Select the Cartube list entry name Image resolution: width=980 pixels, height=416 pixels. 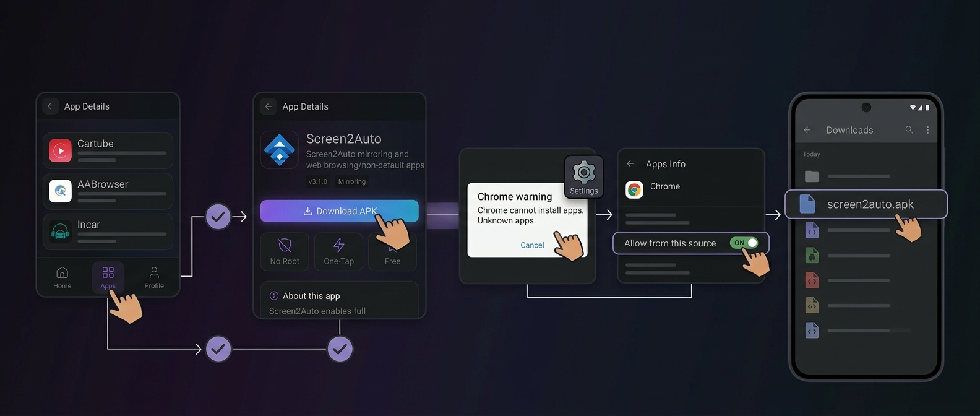point(95,144)
